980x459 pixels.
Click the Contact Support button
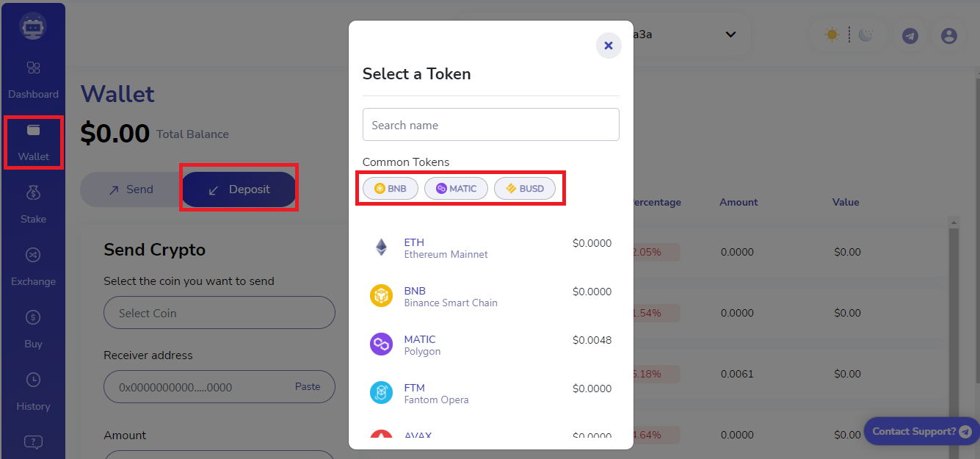(x=922, y=431)
